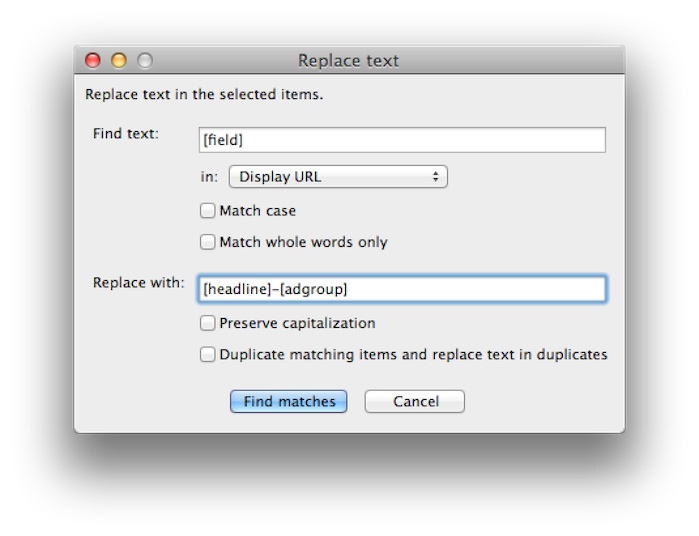Minimize the Replace text window
The height and width of the screenshot is (536, 699).
(119, 60)
